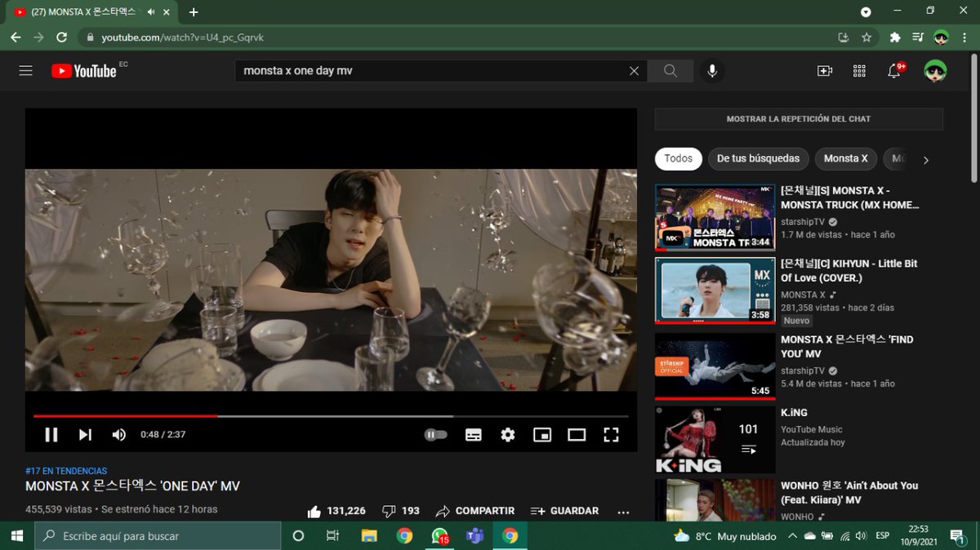
Task: Open the K.iNG playlist thumbnail
Action: pos(715,440)
